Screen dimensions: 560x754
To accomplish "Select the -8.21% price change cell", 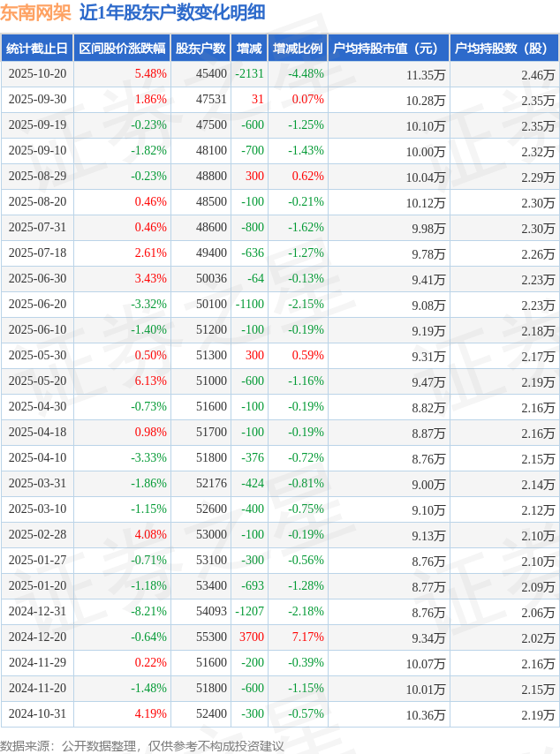I will click(x=148, y=612).
